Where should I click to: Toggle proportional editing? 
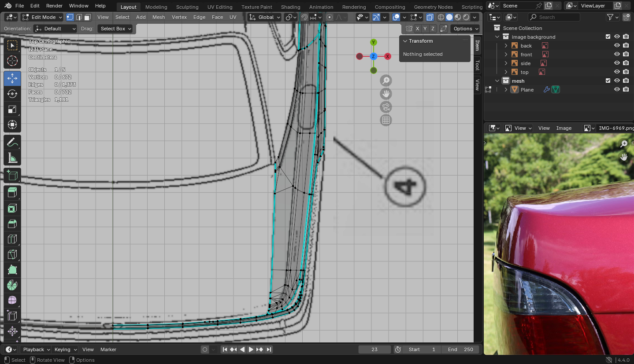point(330,17)
